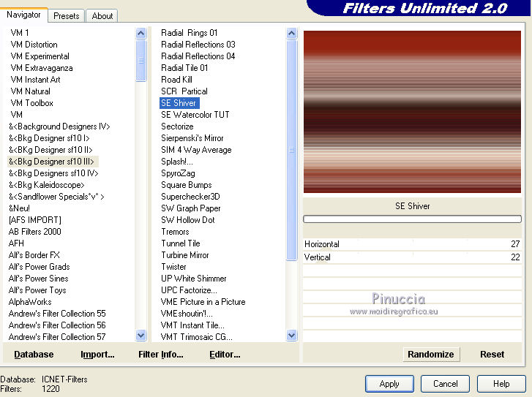532x397 pixels.
Task: Open Filter Info...
Action: click(x=160, y=355)
